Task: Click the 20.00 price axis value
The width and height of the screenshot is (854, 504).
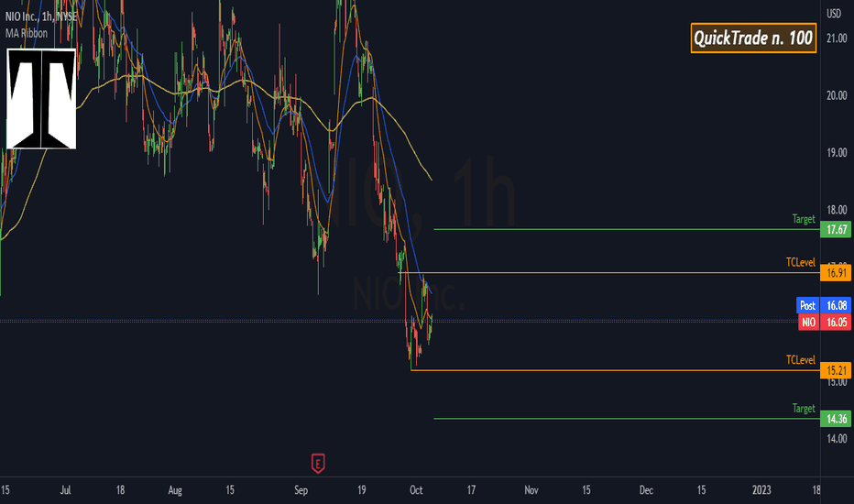Action: [837, 95]
